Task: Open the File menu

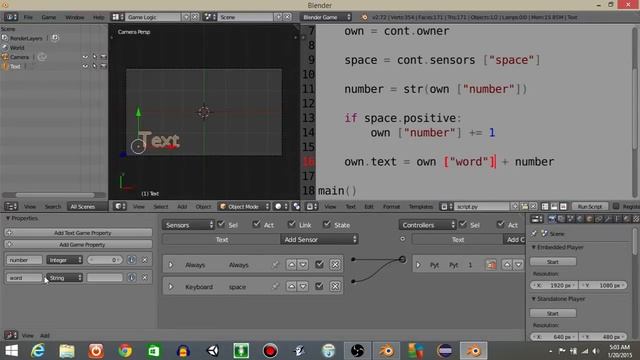Action: click(x=28, y=17)
